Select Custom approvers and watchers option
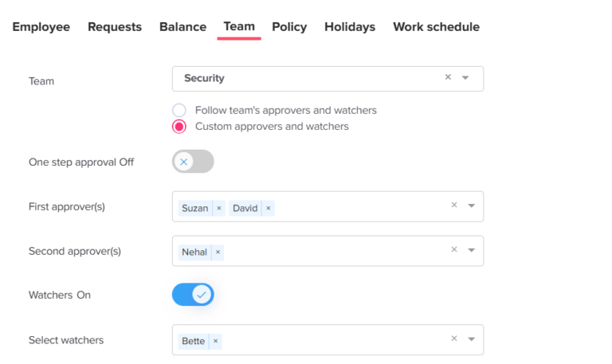This screenshot has width=612, height=364. (x=179, y=126)
